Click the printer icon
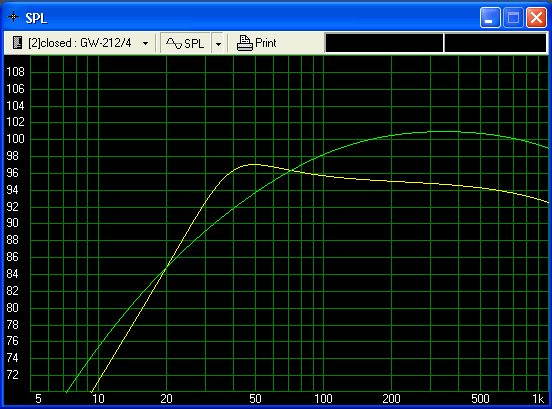552x409 pixels. pyautogui.click(x=244, y=43)
